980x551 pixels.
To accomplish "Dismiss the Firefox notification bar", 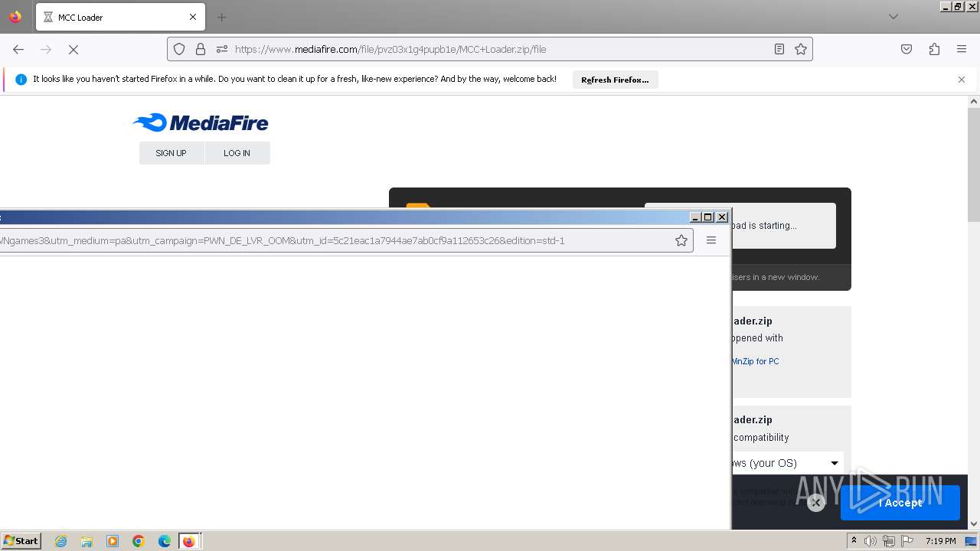I will (x=962, y=80).
